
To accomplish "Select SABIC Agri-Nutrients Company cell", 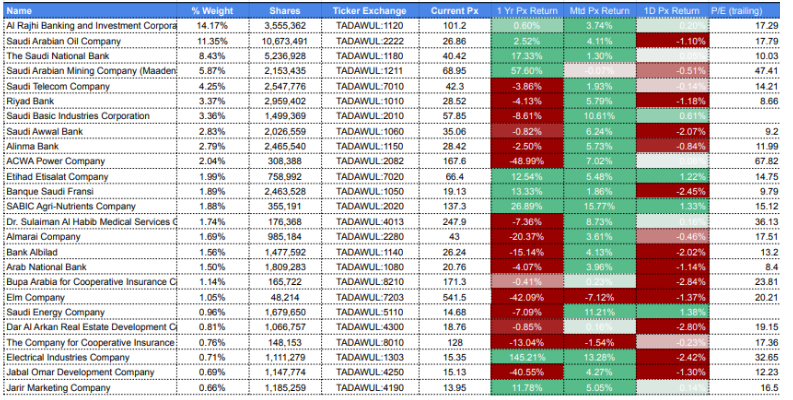I will (90, 206).
